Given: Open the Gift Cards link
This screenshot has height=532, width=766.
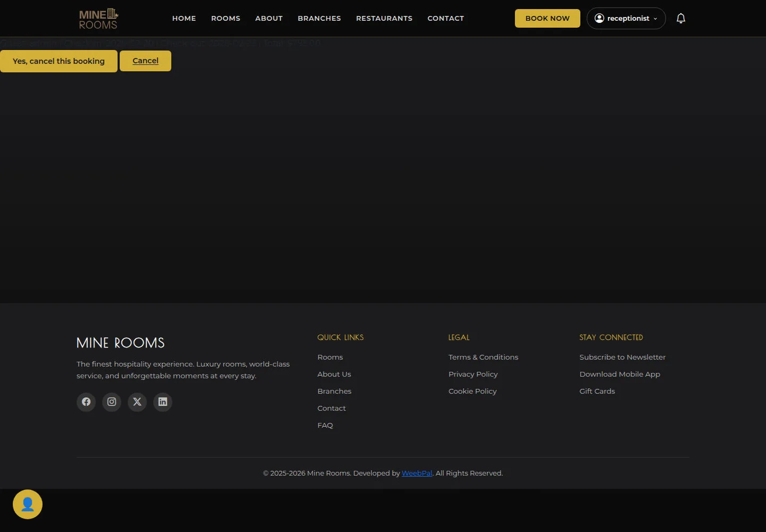Looking at the screenshot, I should pyautogui.click(x=597, y=391).
